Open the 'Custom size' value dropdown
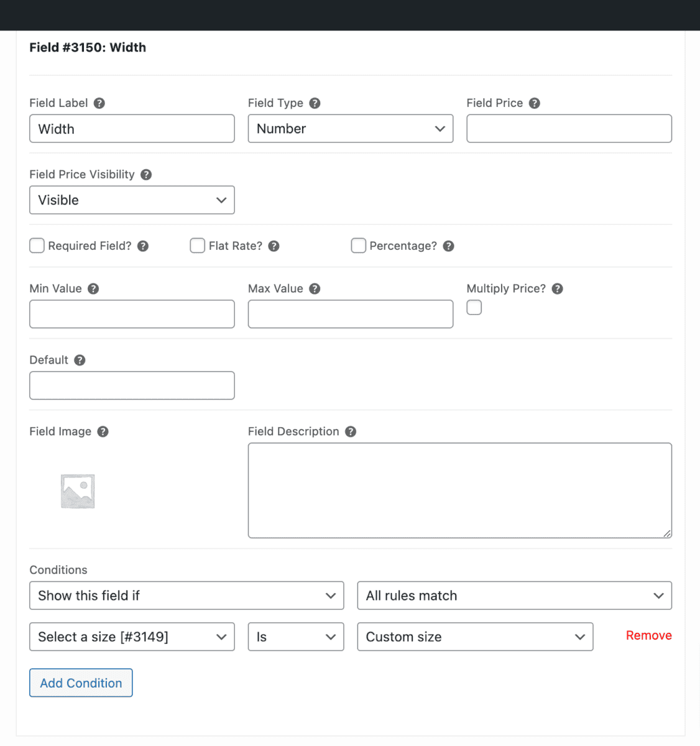The width and height of the screenshot is (700, 746). 476,637
